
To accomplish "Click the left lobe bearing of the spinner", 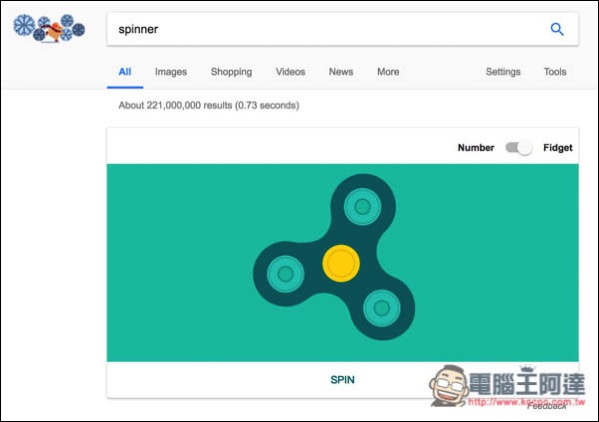I will coord(285,274).
